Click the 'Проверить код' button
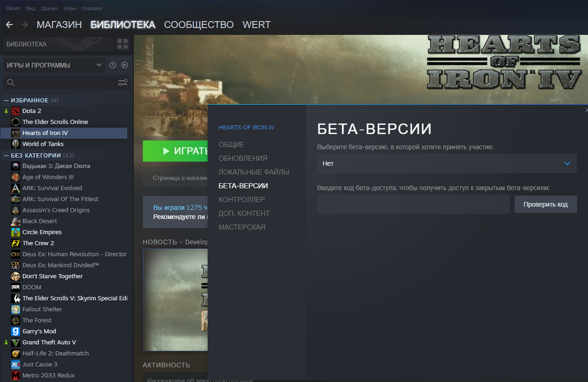The image size is (588, 382). [545, 204]
